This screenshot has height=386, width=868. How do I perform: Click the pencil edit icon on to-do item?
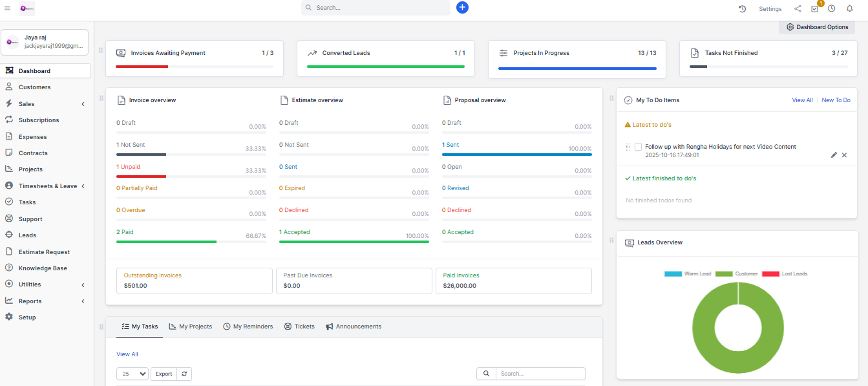[834, 155]
